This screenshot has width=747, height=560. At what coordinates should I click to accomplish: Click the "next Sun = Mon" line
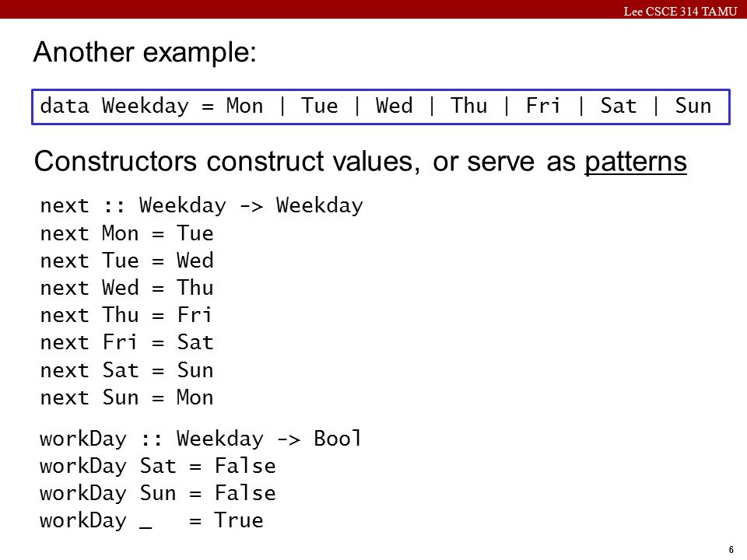coord(127,397)
